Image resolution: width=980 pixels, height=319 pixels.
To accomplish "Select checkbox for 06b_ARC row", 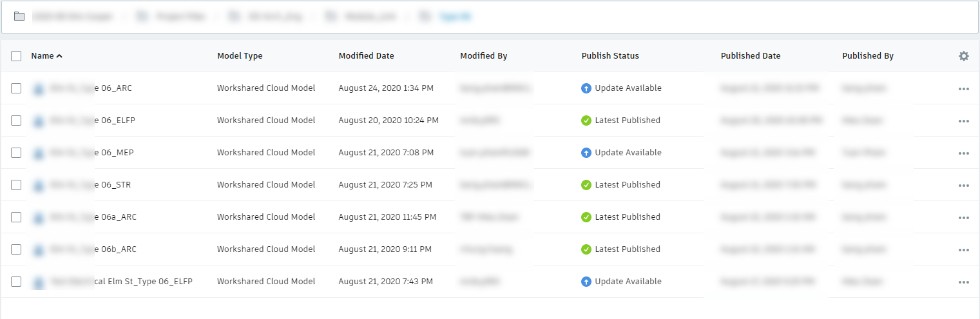I will coord(16,249).
